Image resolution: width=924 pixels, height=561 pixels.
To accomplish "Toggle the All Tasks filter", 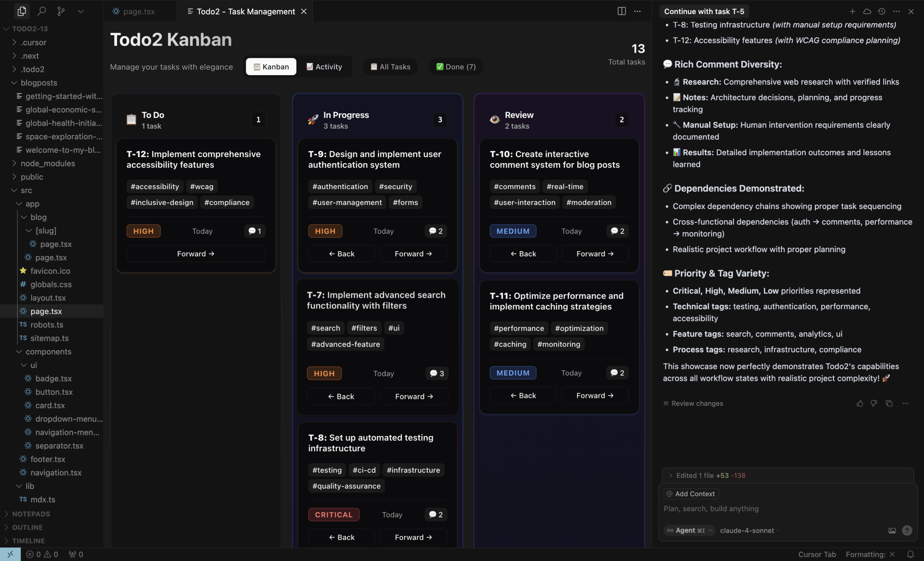I will click(391, 67).
